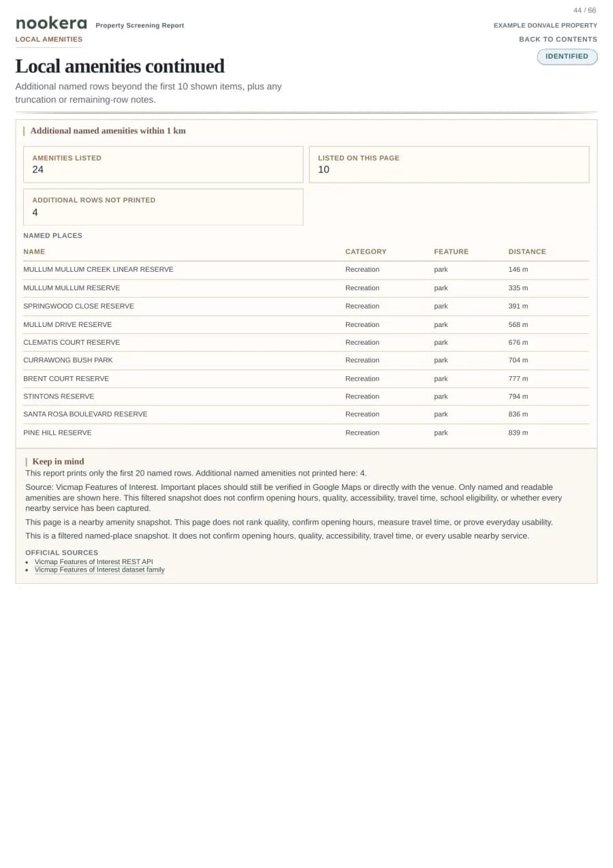Click the FEATURE column header
This screenshot has width=613, height=868.
pos(452,252)
